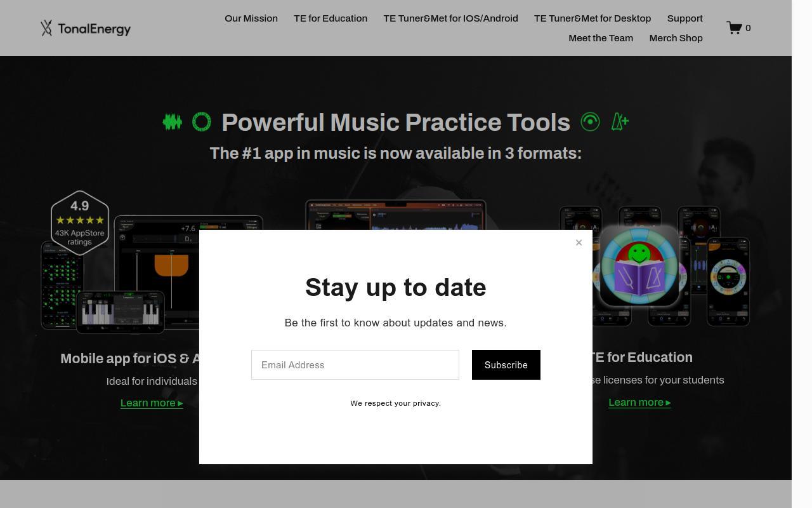The height and width of the screenshot is (508, 812).
Task: Click the TE for Education heading text
Action: (x=643, y=358)
